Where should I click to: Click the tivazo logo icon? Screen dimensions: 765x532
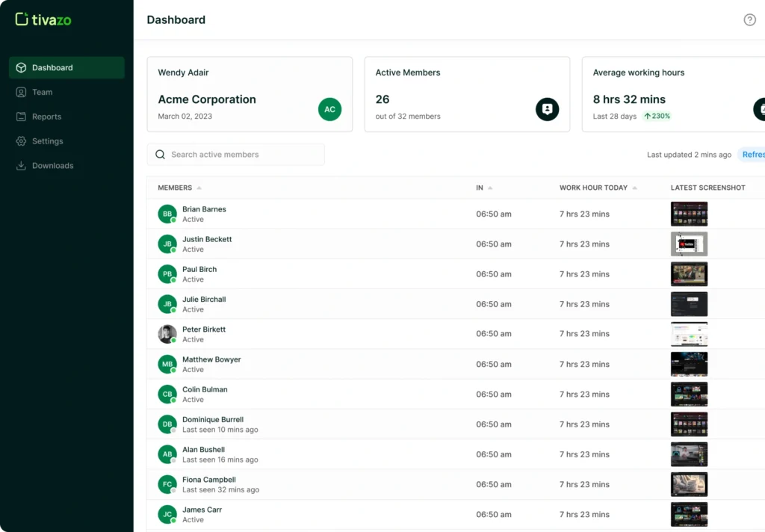pos(22,19)
